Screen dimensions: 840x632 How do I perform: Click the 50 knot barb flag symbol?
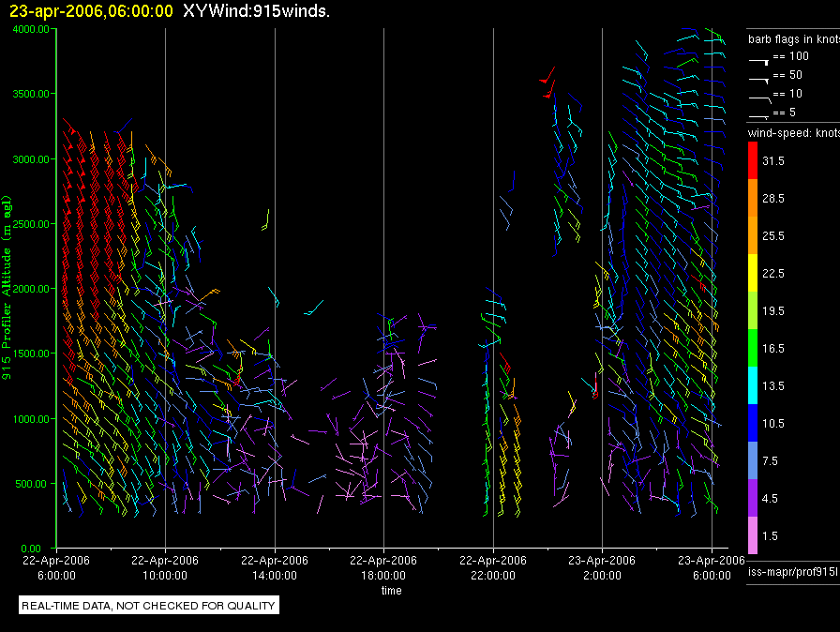759,81
